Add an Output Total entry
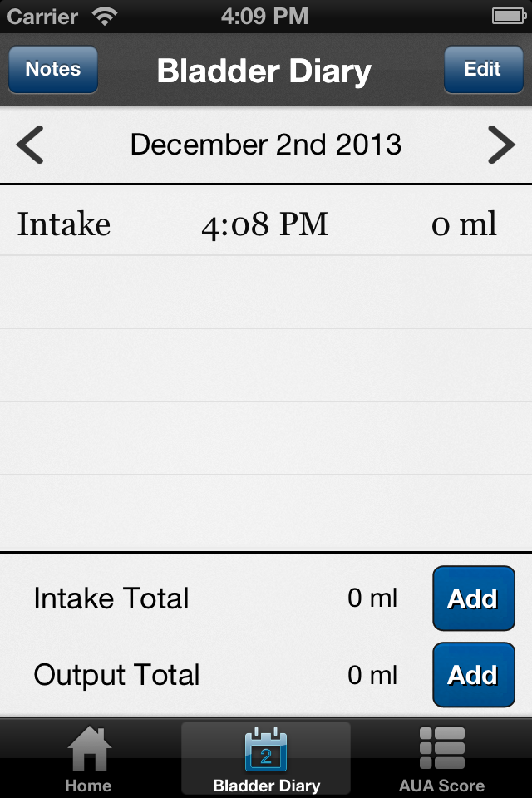532x798 pixels. click(x=474, y=675)
